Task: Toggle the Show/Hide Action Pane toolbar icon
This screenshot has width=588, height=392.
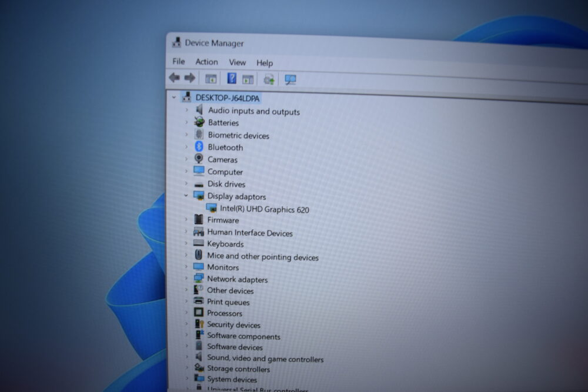Action: click(248, 79)
